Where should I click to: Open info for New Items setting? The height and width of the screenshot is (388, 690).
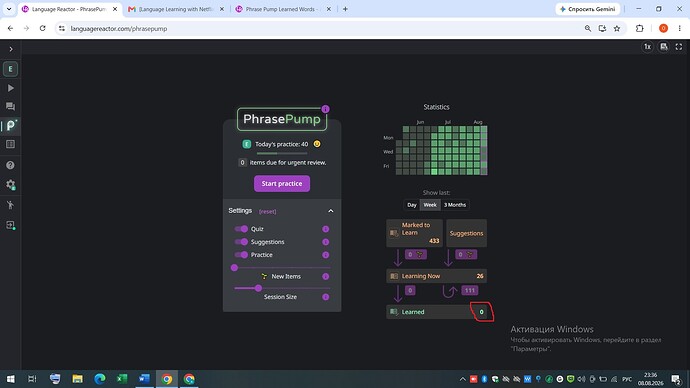point(326,276)
